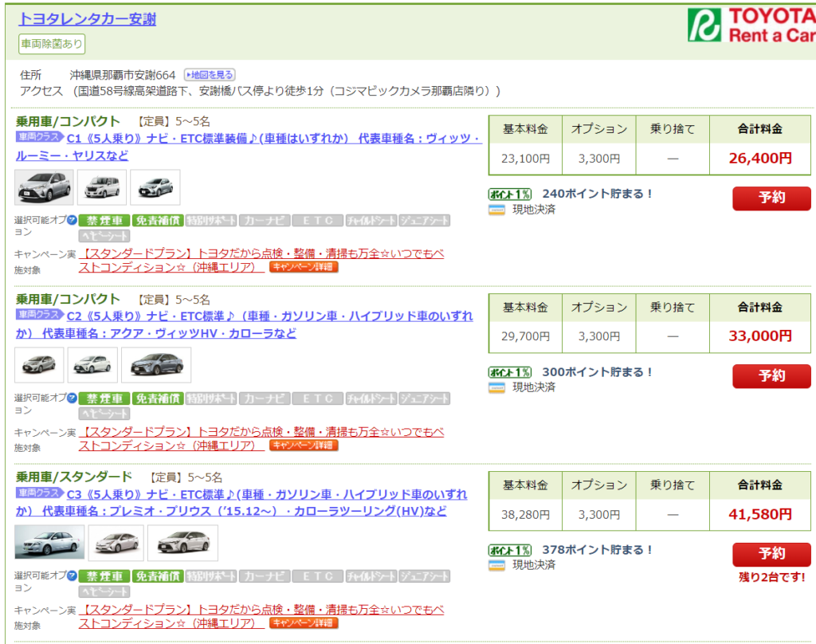This screenshot has height=644, width=816.
Task: Click payment card icon in C2 plan
Action: click(x=496, y=388)
